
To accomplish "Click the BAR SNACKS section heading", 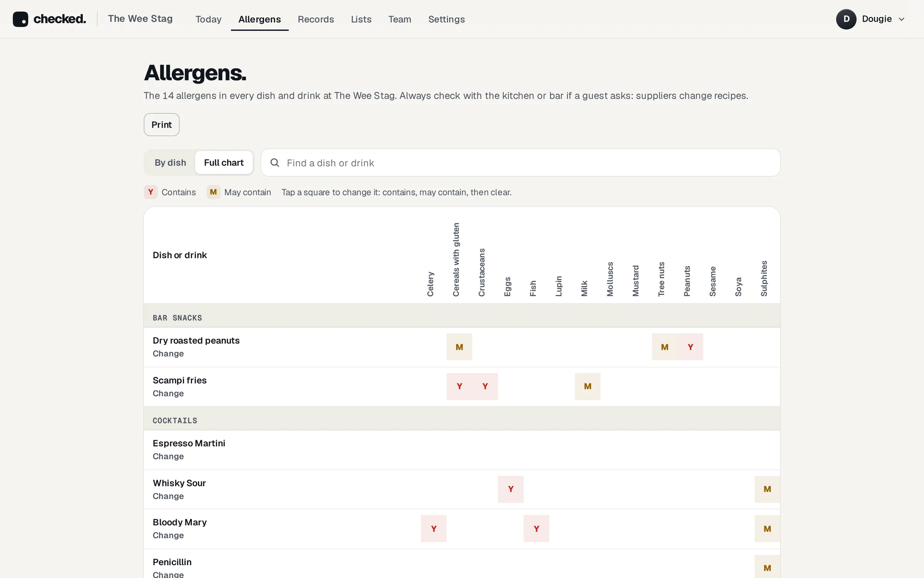I will (177, 318).
